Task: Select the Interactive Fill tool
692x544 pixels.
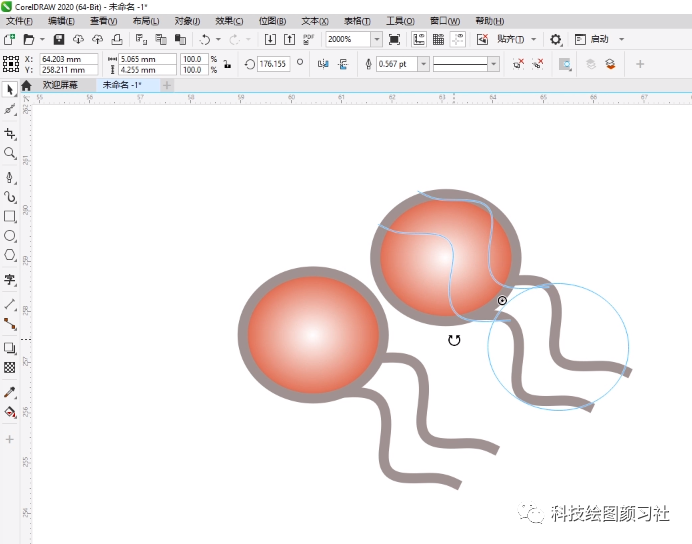Action: pos(9,412)
